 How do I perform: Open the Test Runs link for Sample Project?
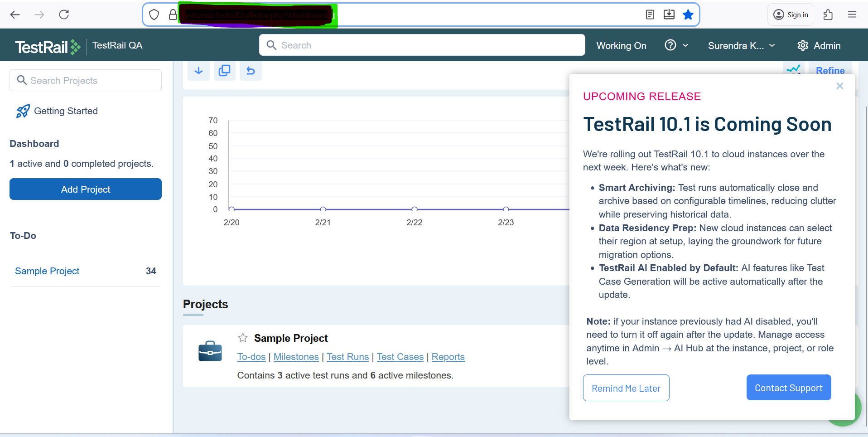point(347,357)
